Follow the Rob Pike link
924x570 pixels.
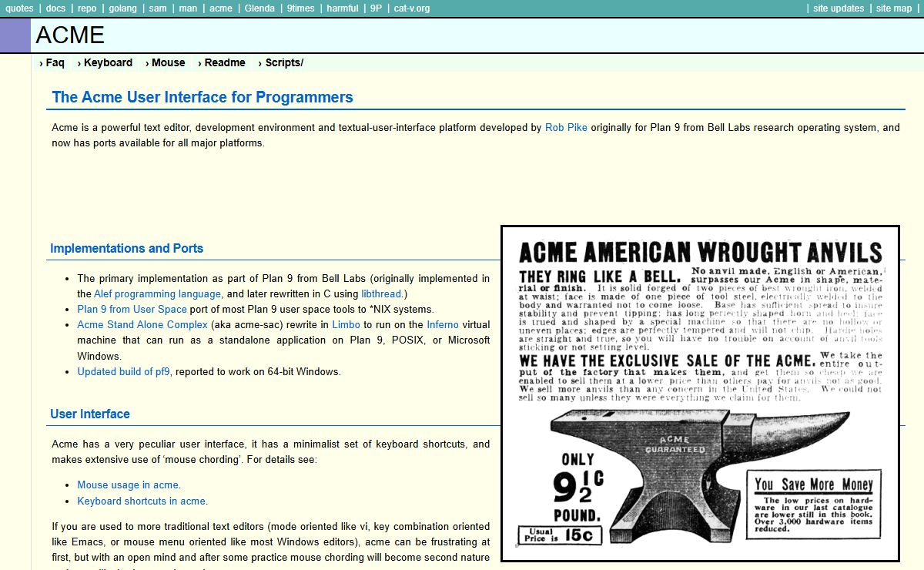point(566,128)
